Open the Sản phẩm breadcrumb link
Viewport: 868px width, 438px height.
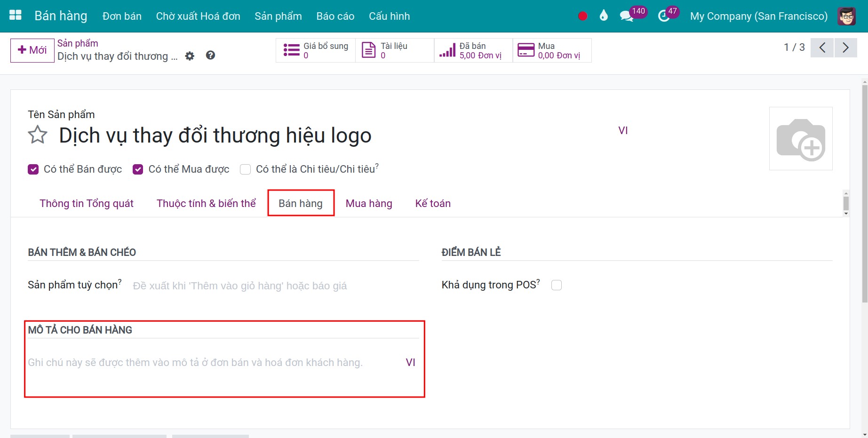click(x=77, y=43)
